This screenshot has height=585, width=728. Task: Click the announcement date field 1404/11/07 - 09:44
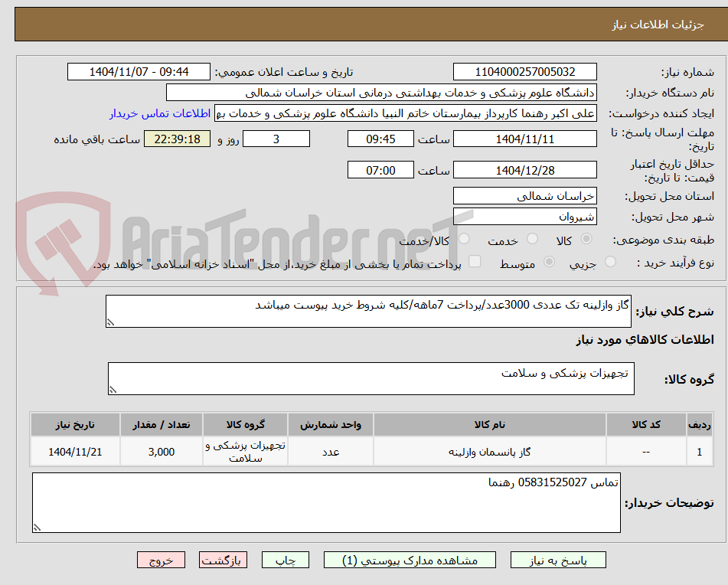click(x=139, y=72)
